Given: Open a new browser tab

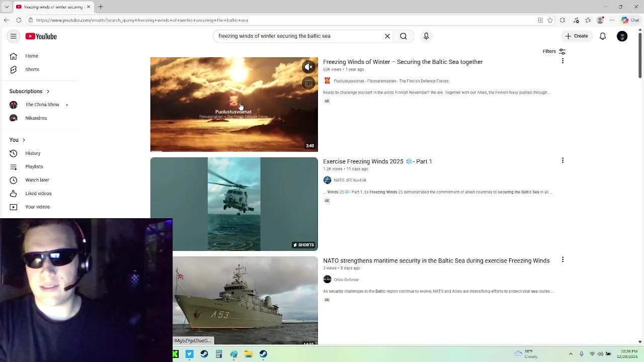Looking at the screenshot, I should pyautogui.click(x=101, y=7).
